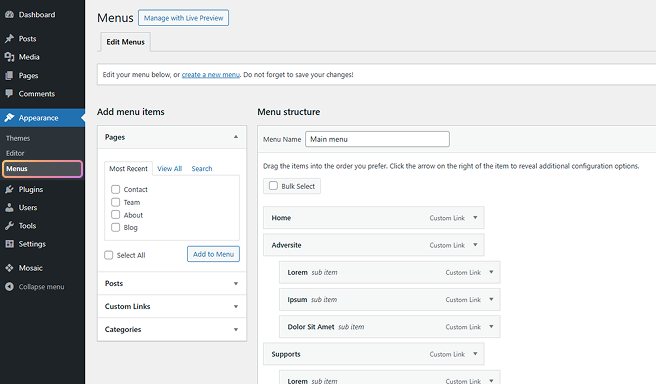The image size is (656, 384).
Task: Click the Pages icon in sidebar
Action: coord(9,75)
